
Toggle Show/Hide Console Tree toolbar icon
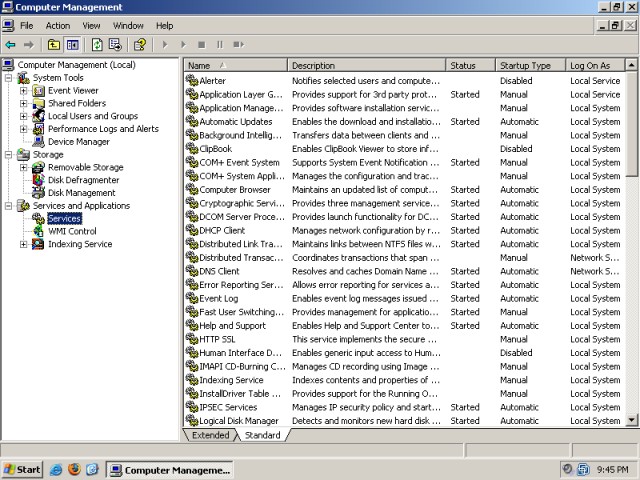pos(73,44)
